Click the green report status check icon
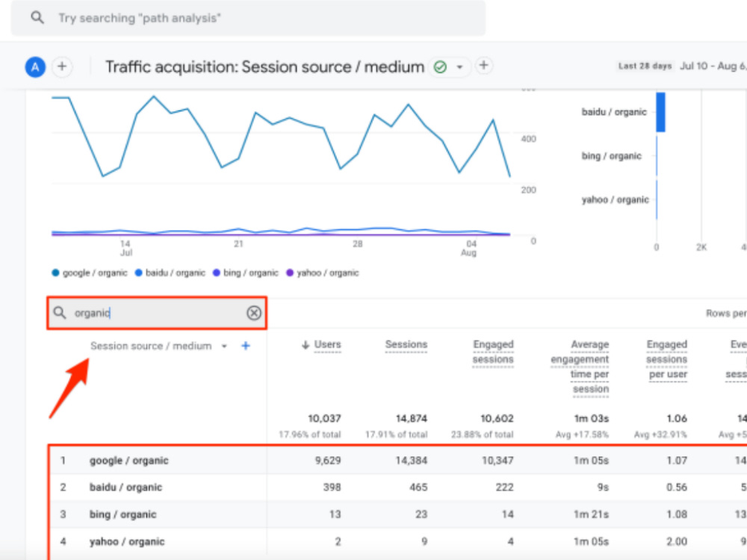 pyautogui.click(x=440, y=67)
